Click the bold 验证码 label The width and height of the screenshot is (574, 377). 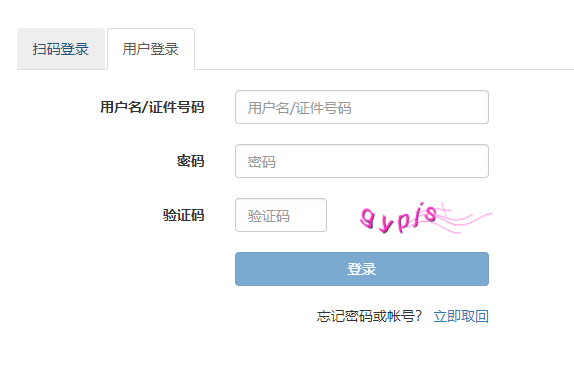tap(183, 215)
